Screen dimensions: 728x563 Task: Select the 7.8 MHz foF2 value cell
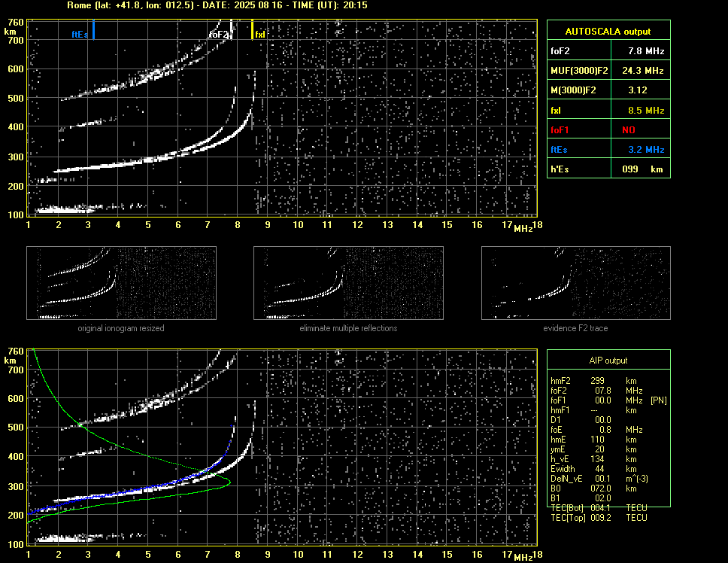coord(641,50)
